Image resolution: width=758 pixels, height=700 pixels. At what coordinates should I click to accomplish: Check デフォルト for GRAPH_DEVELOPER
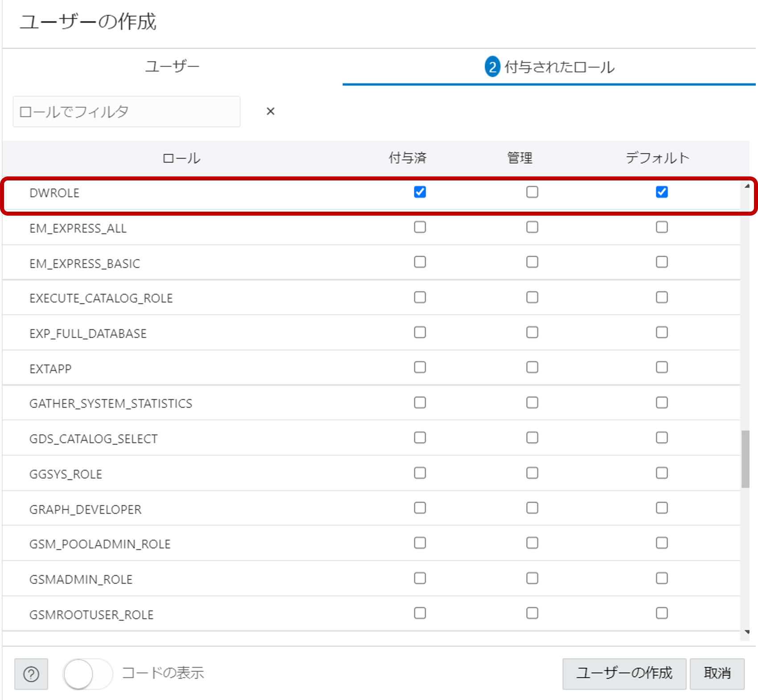(662, 508)
